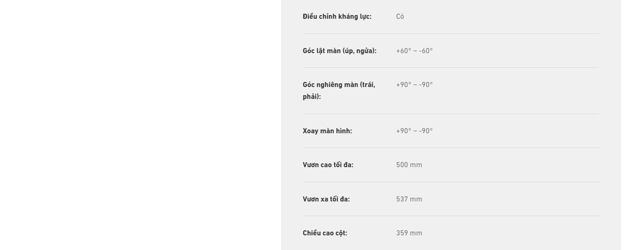Select the 'Có' value text
The height and width of the screenshot is (250, 644).
[x=400, y=16]
